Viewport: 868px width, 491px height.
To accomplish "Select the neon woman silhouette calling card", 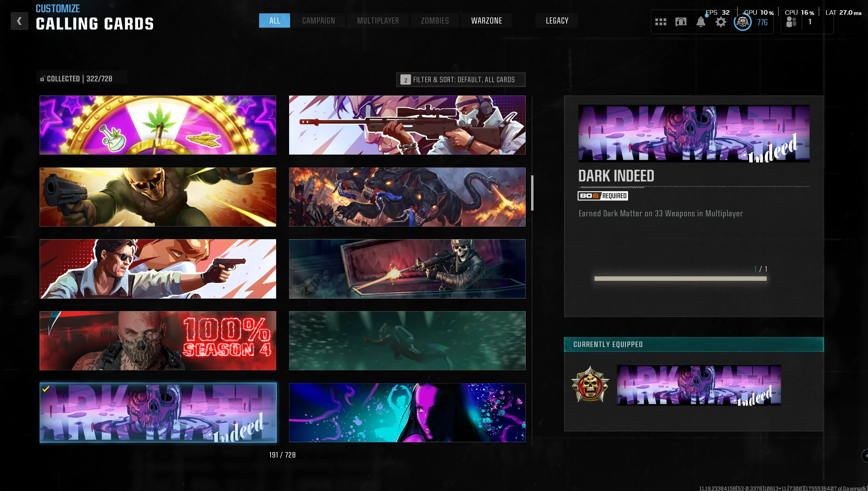I will pos(407,413).
